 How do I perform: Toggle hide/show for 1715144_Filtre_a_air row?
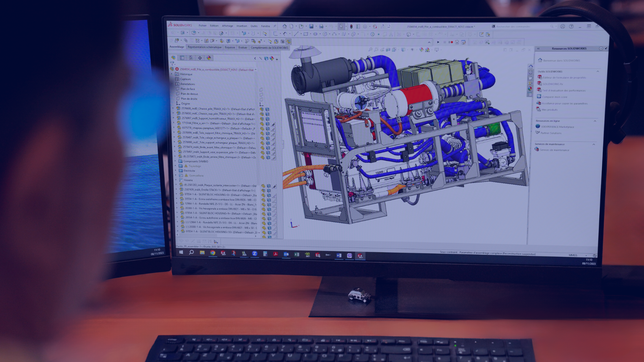pos(262,124)
